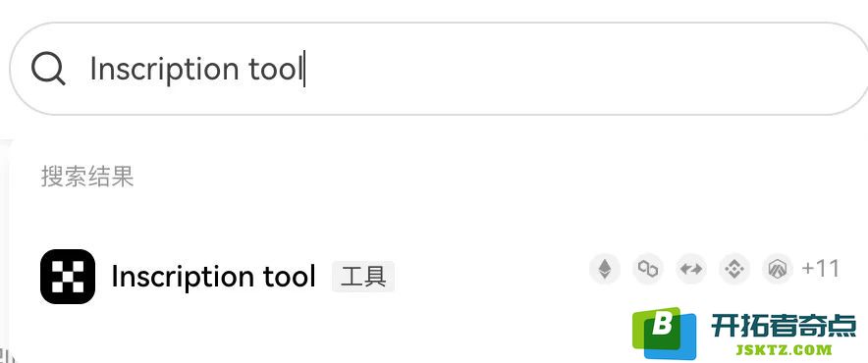Select the Polygon chain icon
Screen dimensions: 868x363
(x=648, y=269)
